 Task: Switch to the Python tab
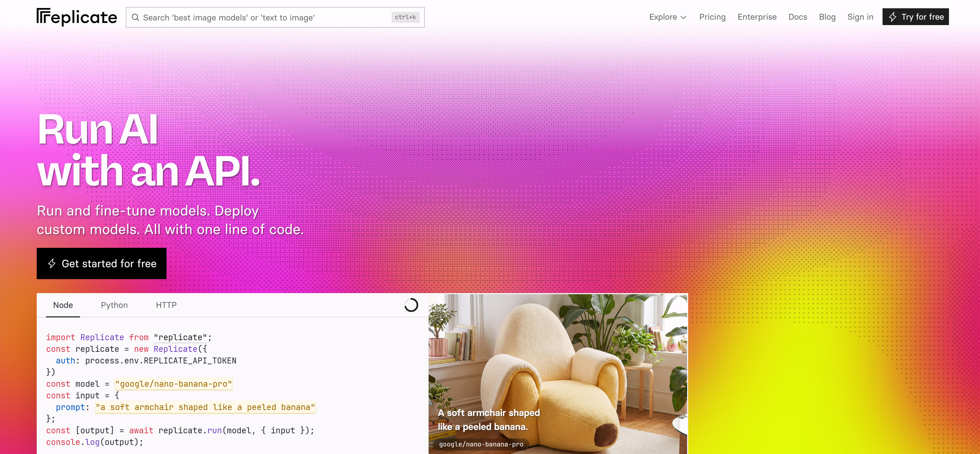(x=114, y=305)
